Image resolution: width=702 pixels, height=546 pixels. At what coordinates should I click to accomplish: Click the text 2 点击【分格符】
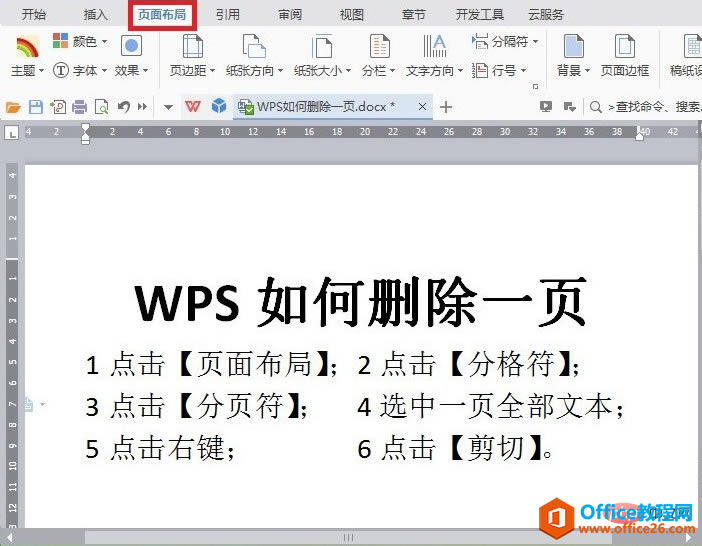click(x=468, y=364)
